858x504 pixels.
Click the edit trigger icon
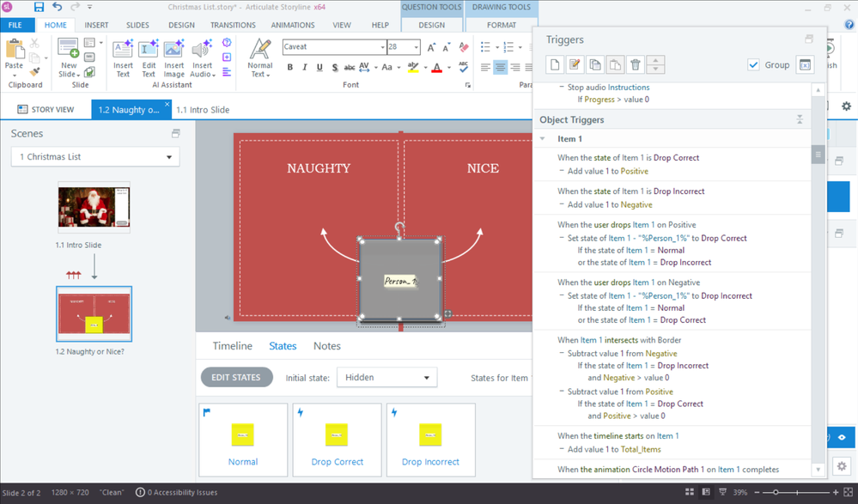[575, 64]
